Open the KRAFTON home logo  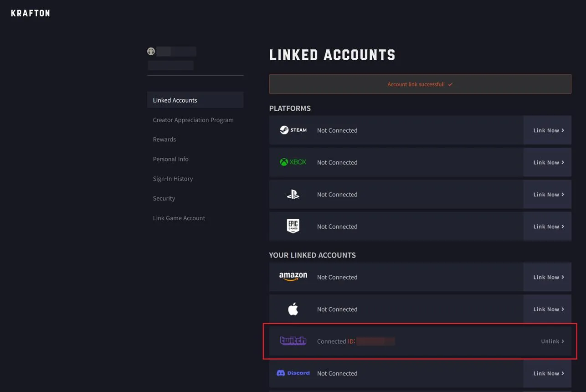[31, 13]
